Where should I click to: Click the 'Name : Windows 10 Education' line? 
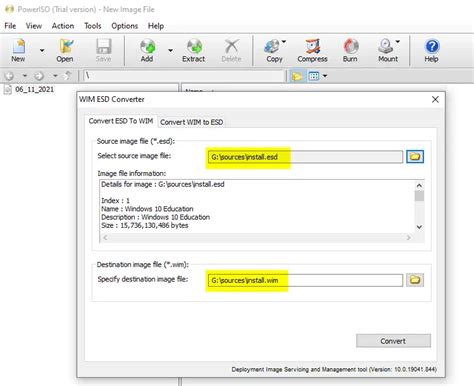(x=147, y=209)
